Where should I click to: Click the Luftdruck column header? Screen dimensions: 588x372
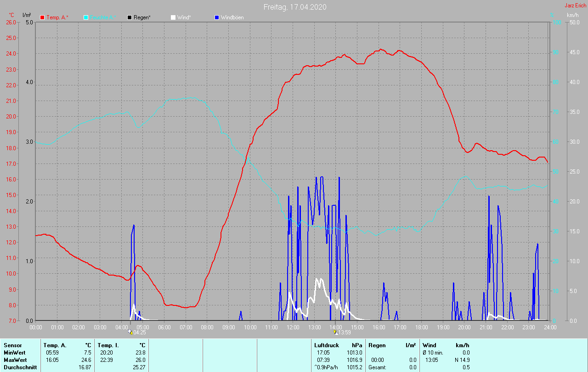pyautogui.click(x=326, y=345)
